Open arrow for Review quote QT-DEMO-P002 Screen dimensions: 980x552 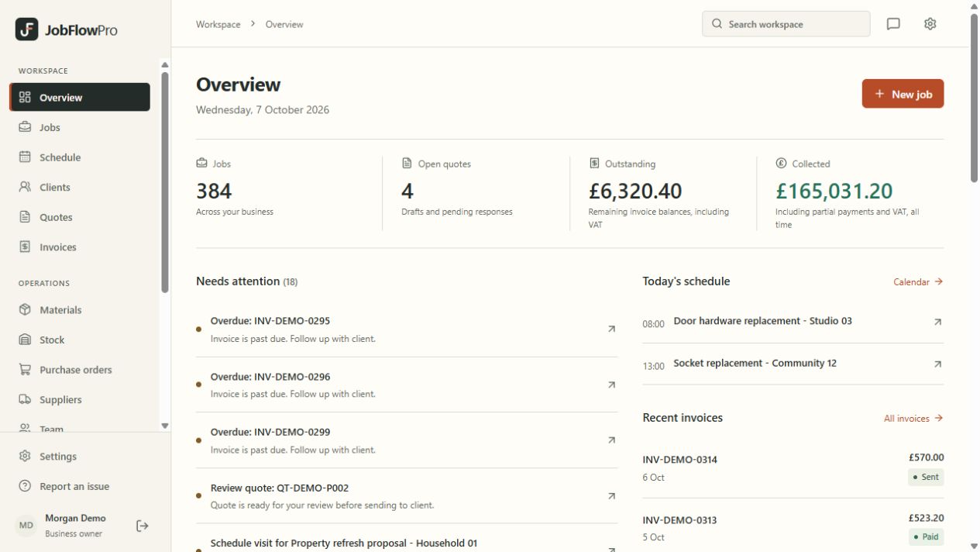[611, 496]
